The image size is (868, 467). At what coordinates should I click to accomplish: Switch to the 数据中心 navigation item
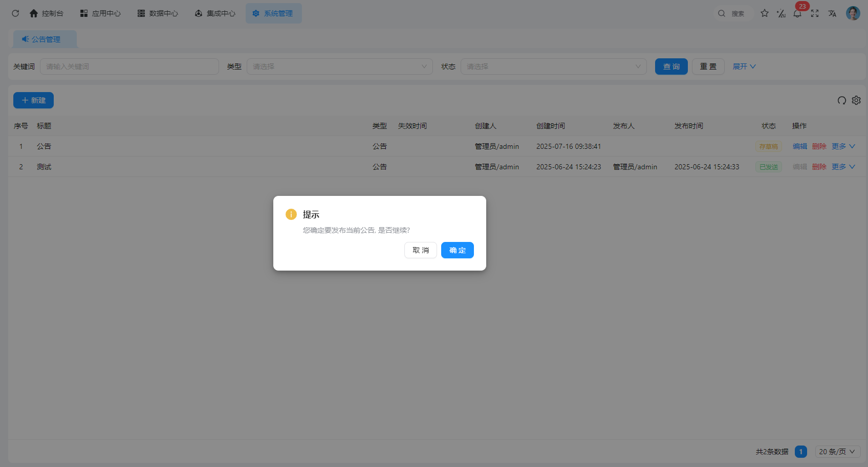coord(158,13)
